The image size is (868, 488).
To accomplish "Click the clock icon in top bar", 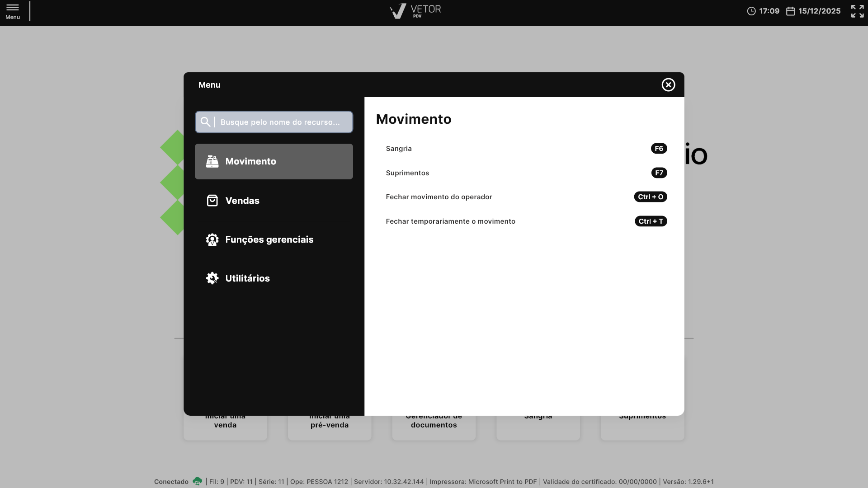I will [751, 11].
